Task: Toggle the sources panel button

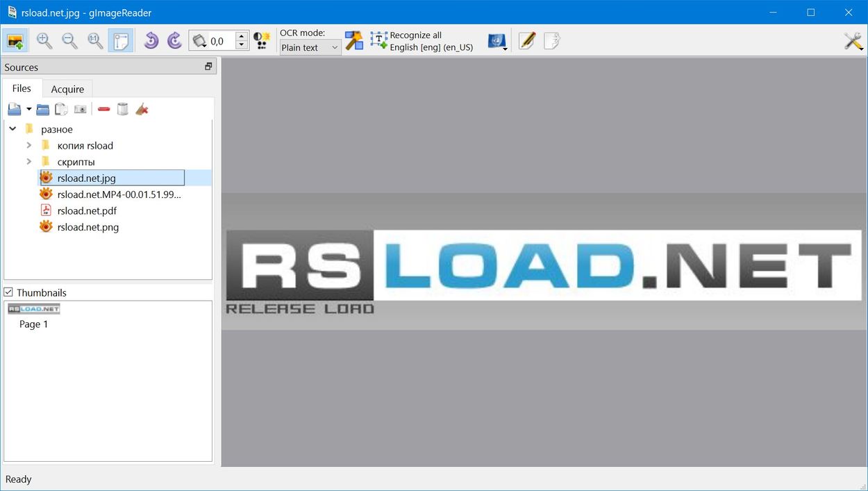Action: tap(15, 41)
